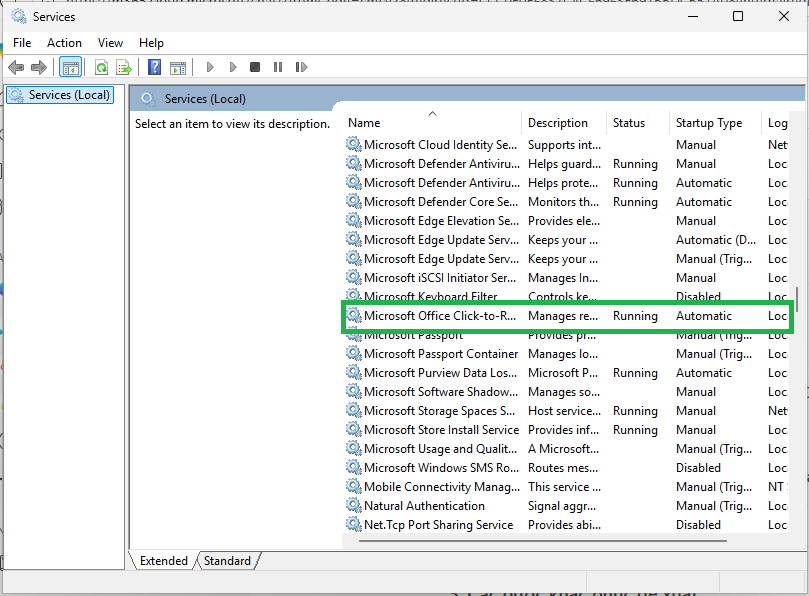This screenshot has height=596, width=809.
Task: Click gear icon of Microsoft Storage Spaces service
Action: pyautogui.click(x=353, y=410)
